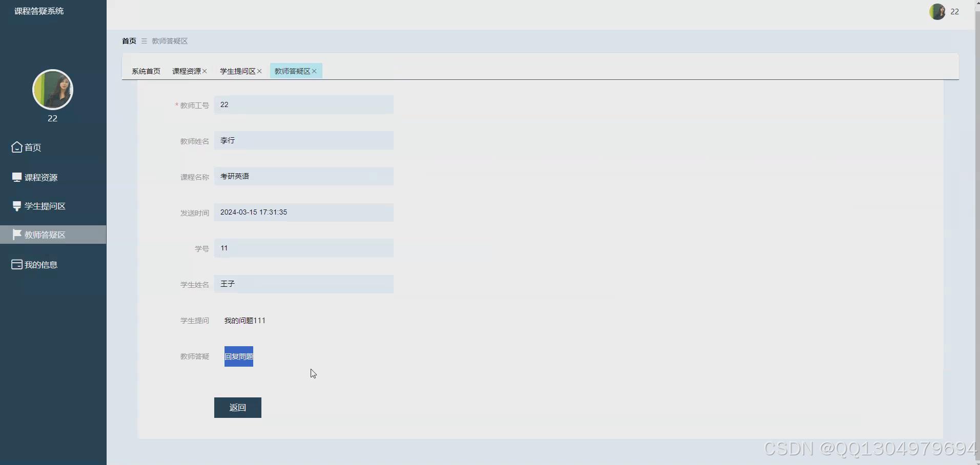Click the 学生姓名 label

[194, 285]
